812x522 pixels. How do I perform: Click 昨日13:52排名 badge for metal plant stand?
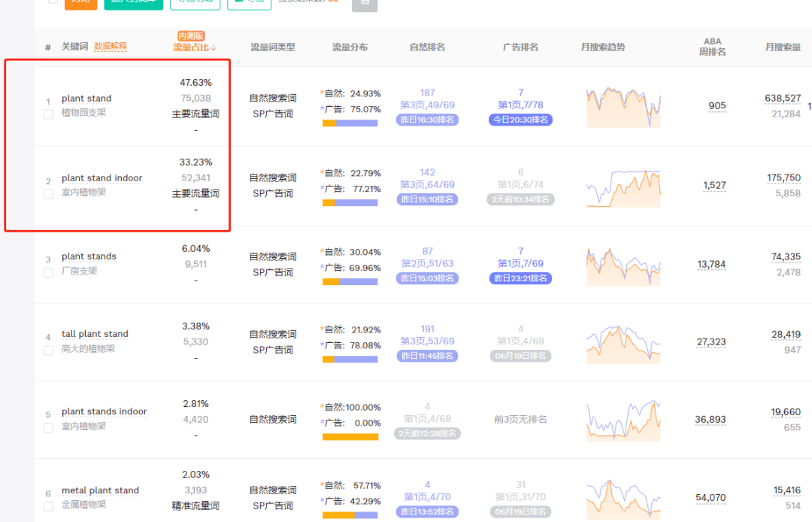pyautogui.click(x=427, y=511)
